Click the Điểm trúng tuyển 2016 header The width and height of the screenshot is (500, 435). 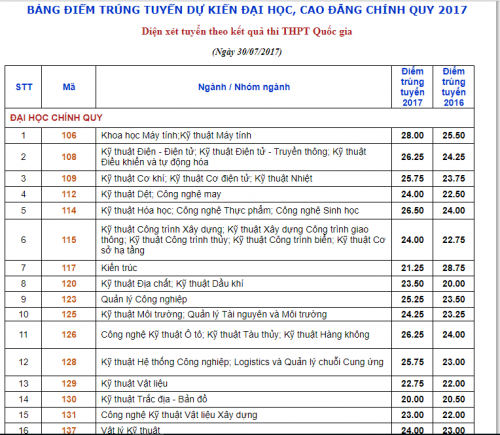pos(454,87)
